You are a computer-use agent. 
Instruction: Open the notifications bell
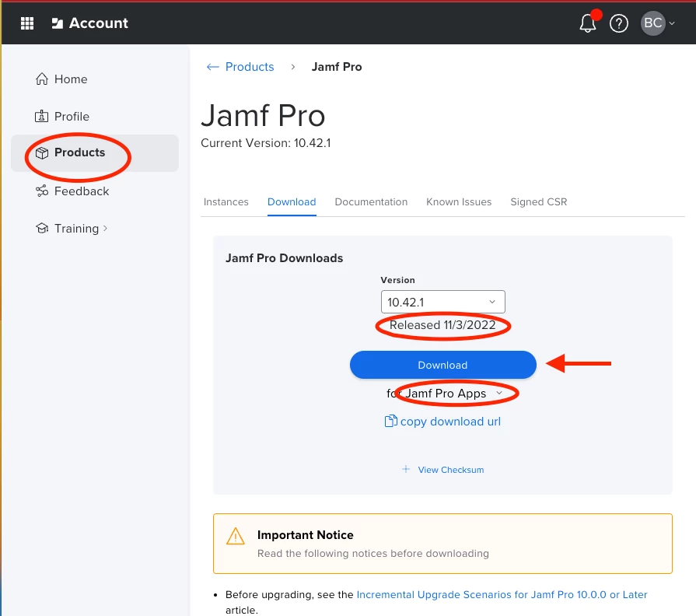(x=588, y=23)
